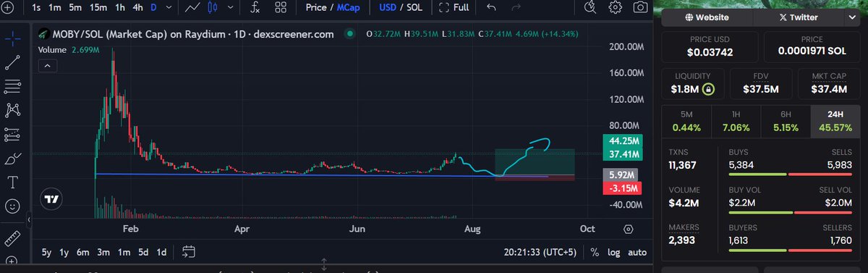Collapse the indicator legend chevron
This screenshot has width=868, height=273.
point(48,66)
